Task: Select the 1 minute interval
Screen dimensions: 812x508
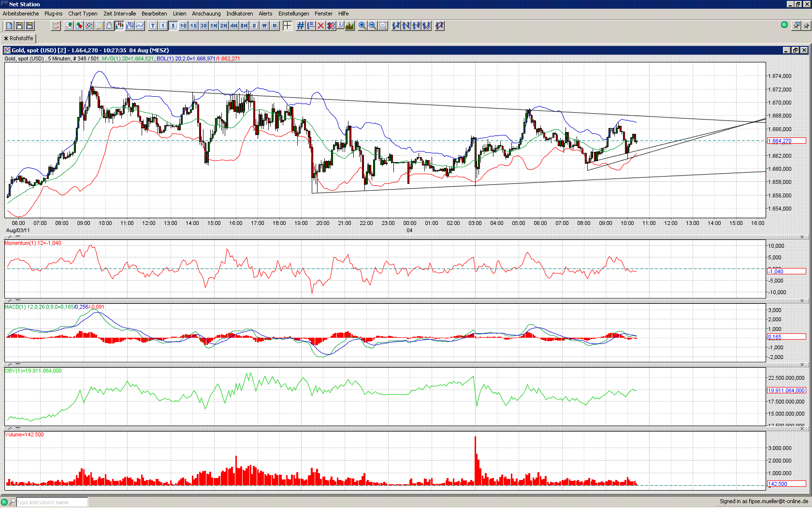Action: pyautogui.click(x=163, y=26)
